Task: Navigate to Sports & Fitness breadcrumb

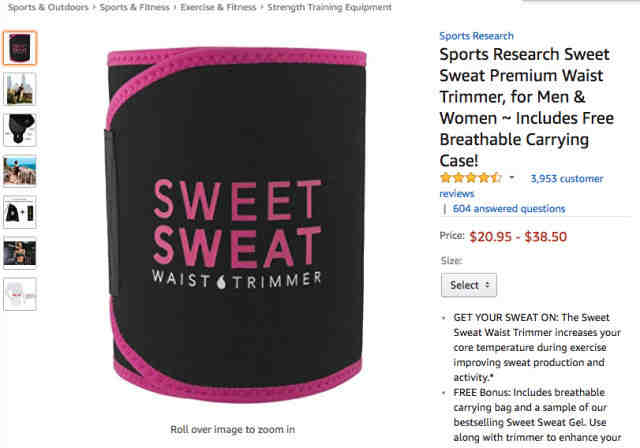Action: coord(134,7)
